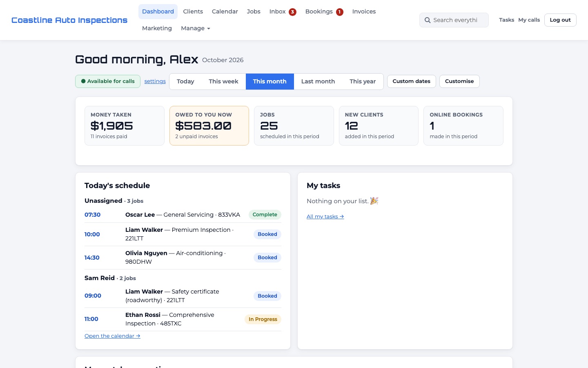Open the Bookings page

tap(324, 11)
